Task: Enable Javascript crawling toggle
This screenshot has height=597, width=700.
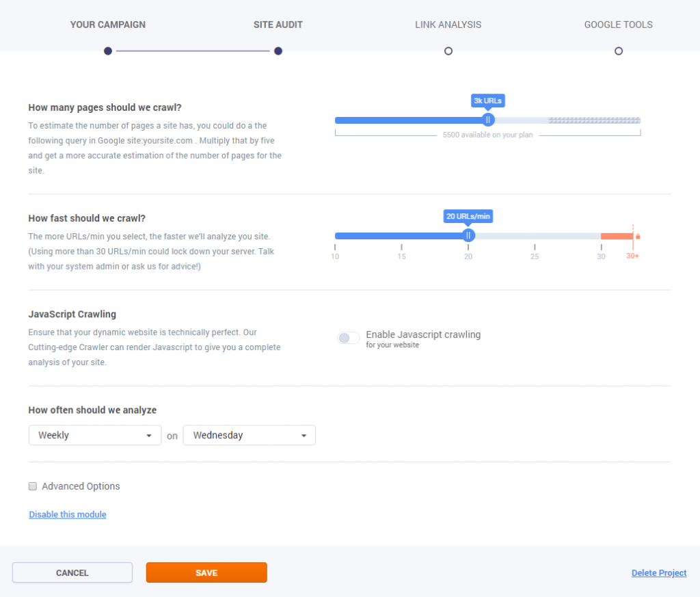Action: coord(348,338)
